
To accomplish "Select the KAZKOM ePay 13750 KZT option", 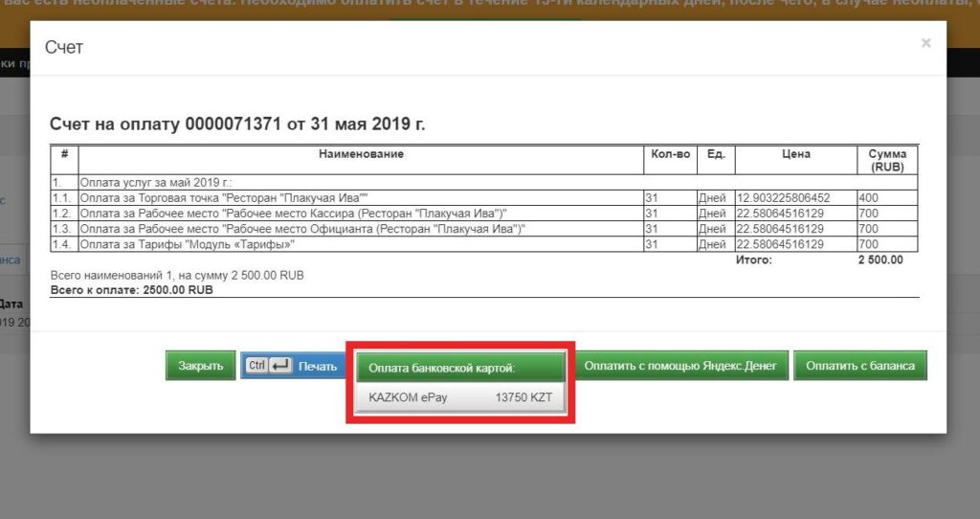I will [460, 397].
